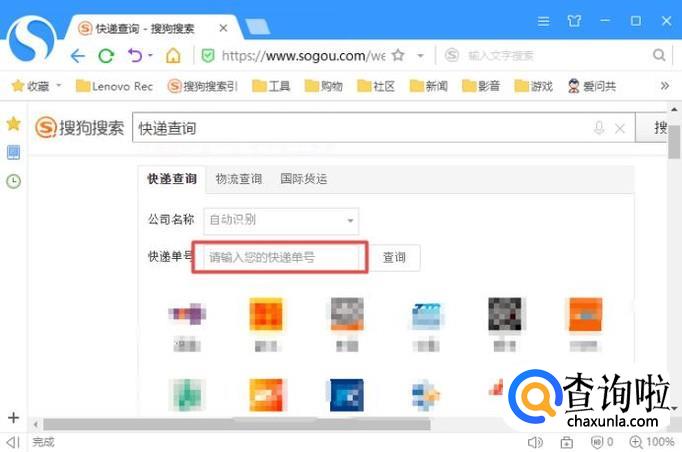Open sidebar favorites star icon

point(13,124)
